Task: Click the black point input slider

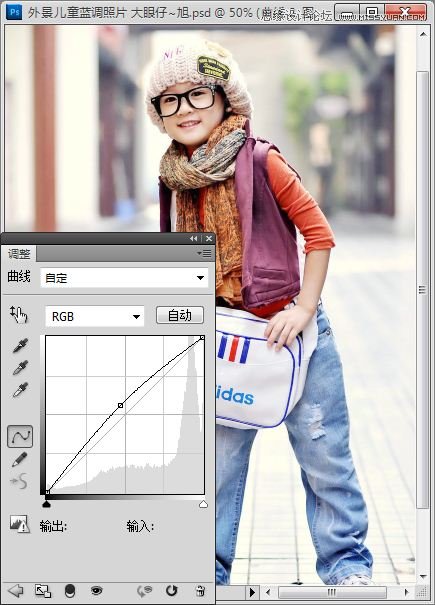Action: point(47,504)
